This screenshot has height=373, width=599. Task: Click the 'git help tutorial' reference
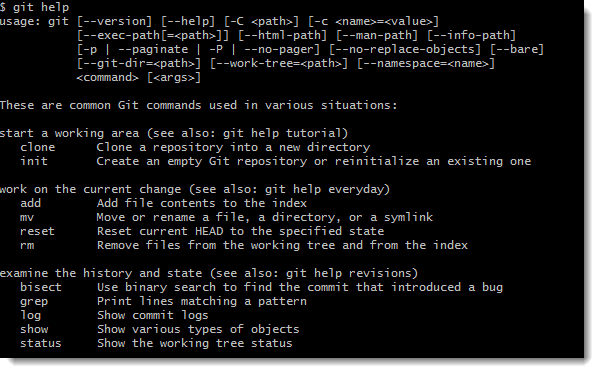tap(282, 133)
